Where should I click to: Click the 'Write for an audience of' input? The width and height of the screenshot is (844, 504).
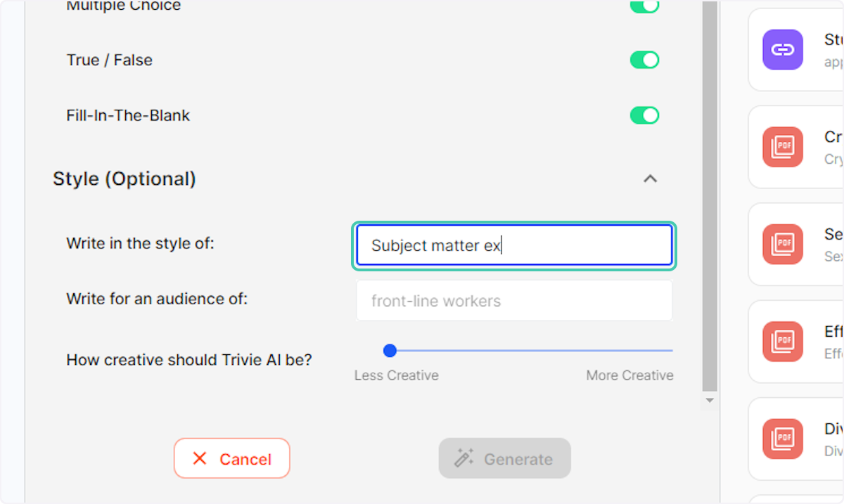point(513,301)
